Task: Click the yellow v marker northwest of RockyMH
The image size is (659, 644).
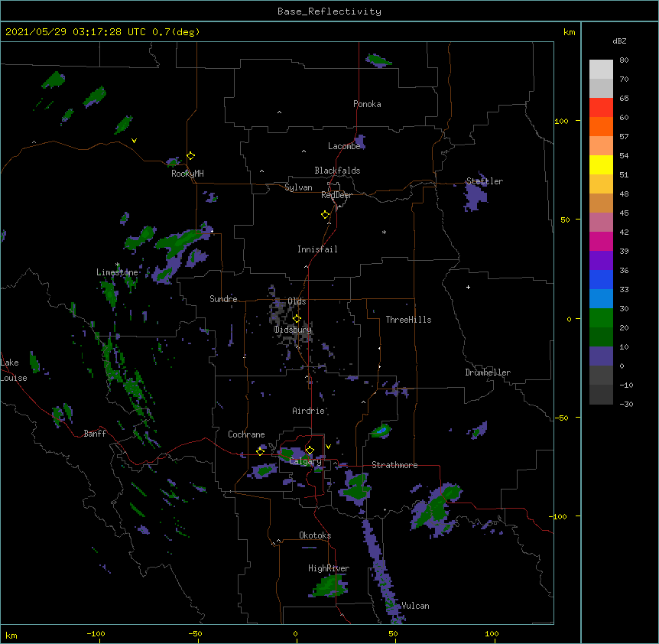Action: pyautogui.click(x=134, y=141)
